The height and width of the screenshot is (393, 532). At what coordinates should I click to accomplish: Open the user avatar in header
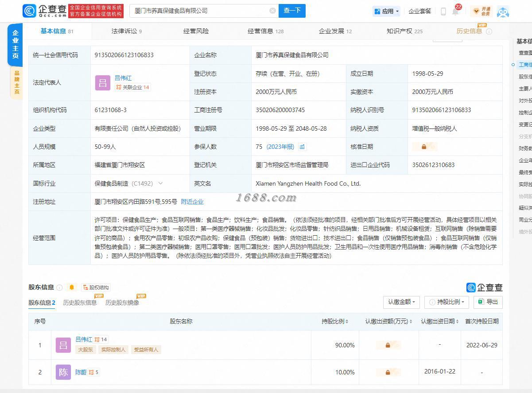point(503,12)
